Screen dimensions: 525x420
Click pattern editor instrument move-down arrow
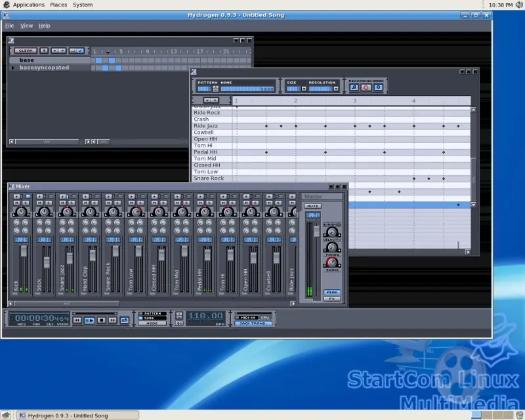207,100
